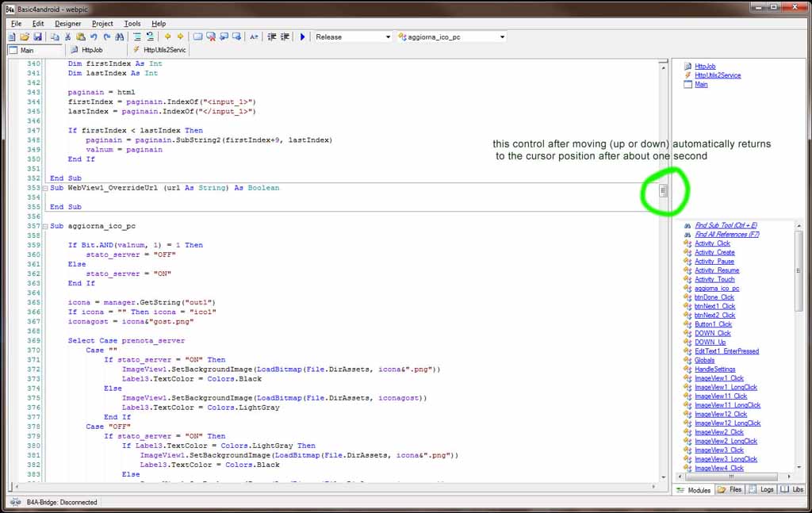Switch to the HttpJob code tab
This screenshot has width=812, height=513.
click(x=96, y=50)
